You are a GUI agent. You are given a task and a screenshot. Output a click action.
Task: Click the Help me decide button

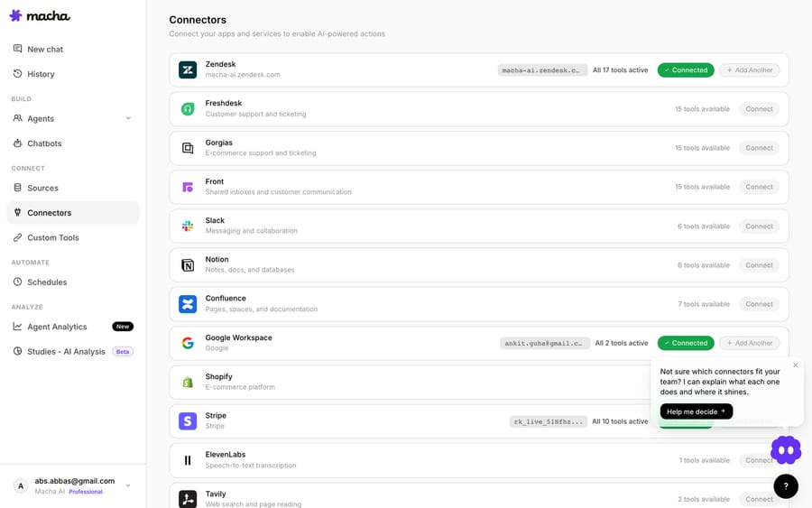tap(696, 411)
